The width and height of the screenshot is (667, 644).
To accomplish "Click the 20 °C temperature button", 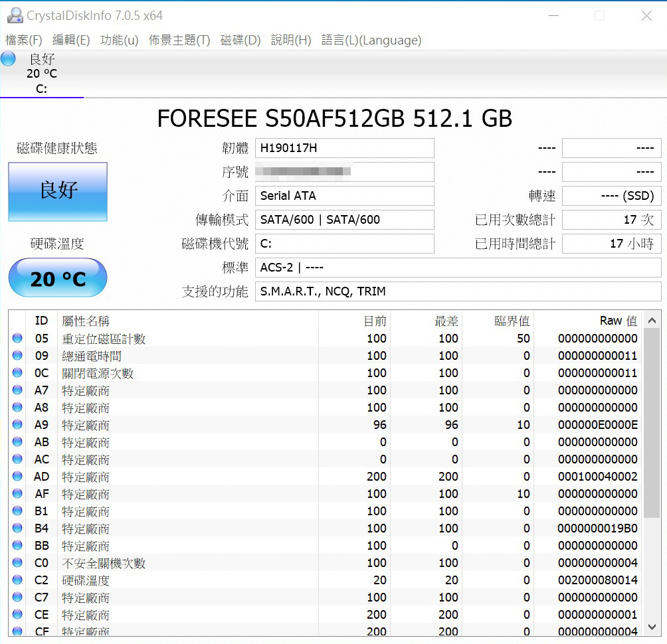I will [58, 278].
